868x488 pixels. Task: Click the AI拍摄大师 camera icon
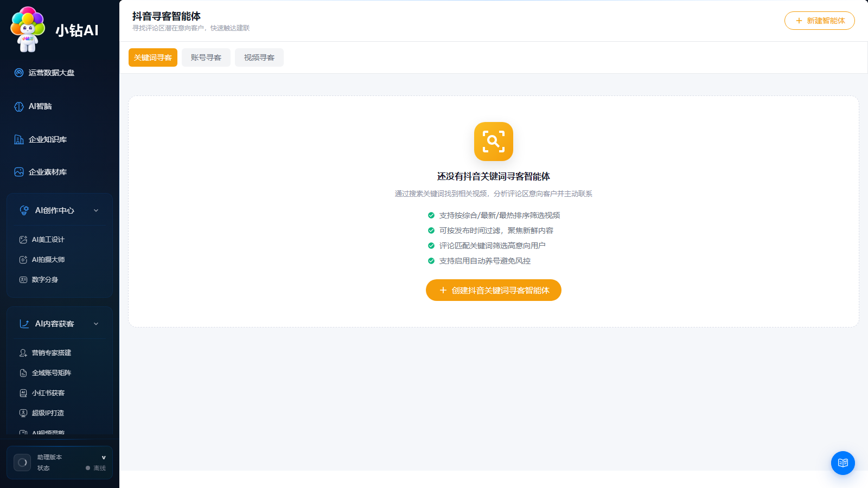[23, 260]
